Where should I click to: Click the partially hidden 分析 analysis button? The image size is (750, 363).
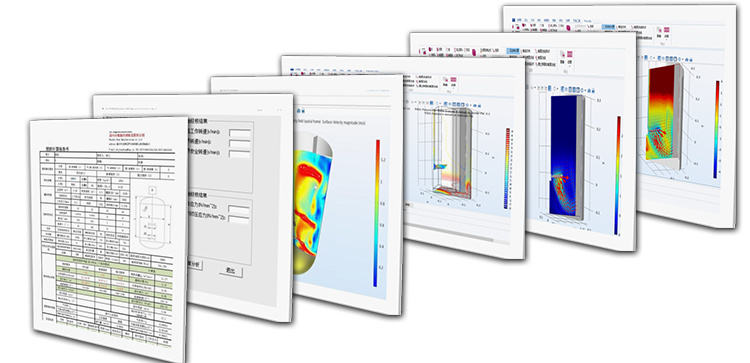pos(194,264)
